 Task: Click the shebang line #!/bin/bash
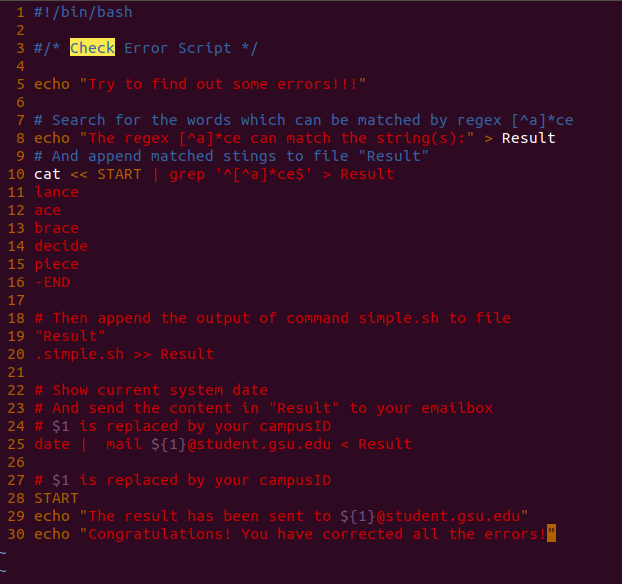click(x=83, y=12)
